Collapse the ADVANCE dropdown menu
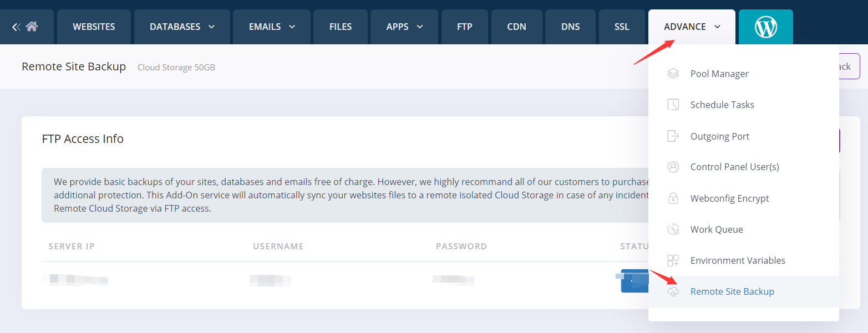The image size is (868, 333). [x=692, y=27]
